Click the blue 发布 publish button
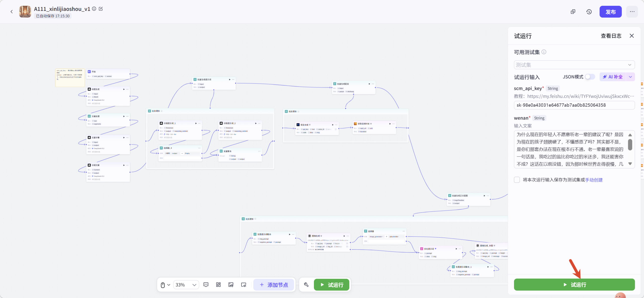This screenshot has width=644, height=298. click(x=610, y=12)
